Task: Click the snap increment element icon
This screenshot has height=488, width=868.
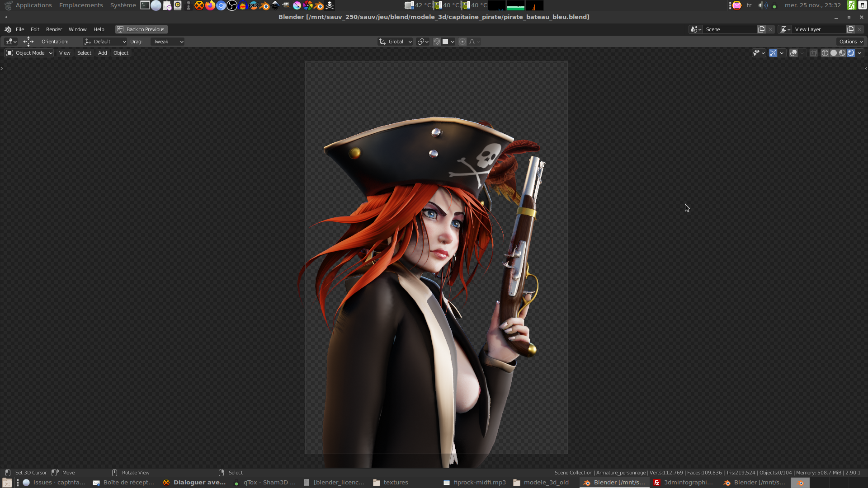Action: click(x=445, y=42)
